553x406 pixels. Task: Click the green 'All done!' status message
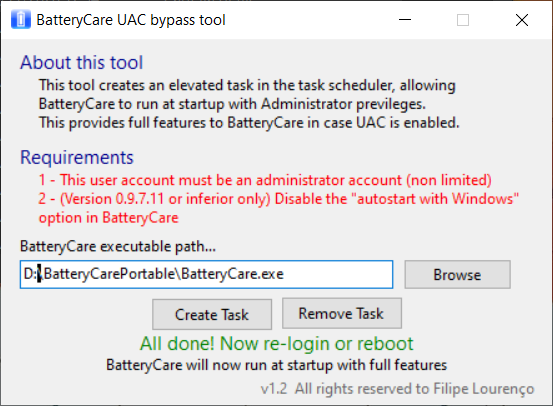pos(276,344)
